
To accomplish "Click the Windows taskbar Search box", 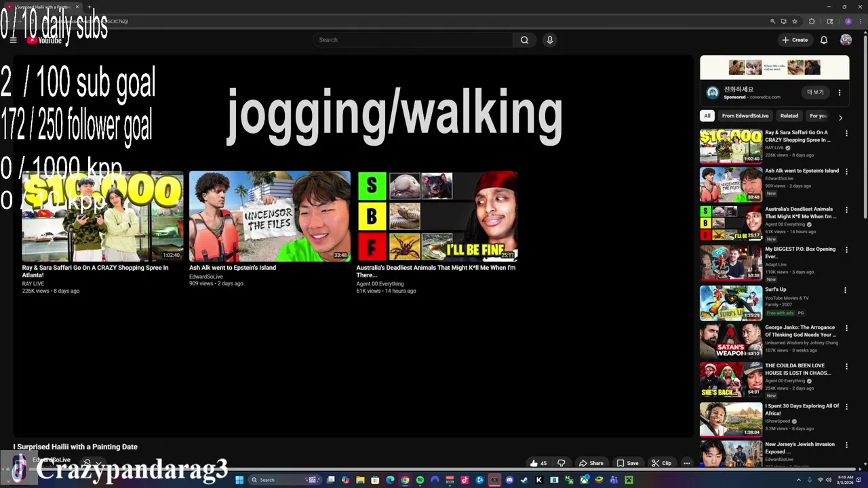I will (283, 480).
